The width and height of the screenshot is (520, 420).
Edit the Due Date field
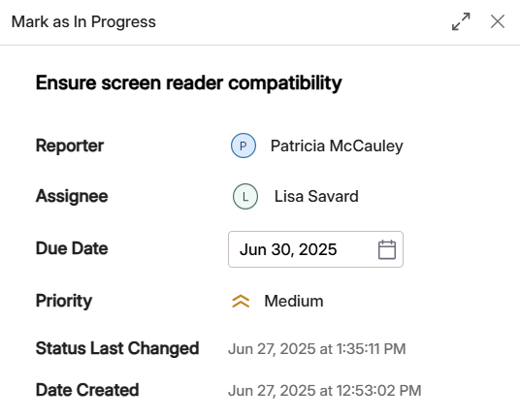coord(315,249)
